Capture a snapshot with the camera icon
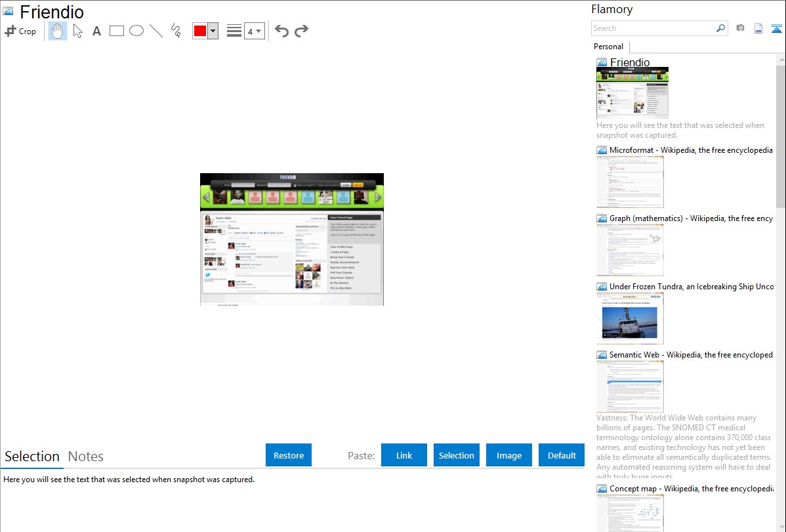Image resolution: width=786 pixels, height=532 pixels. click(740, 28)
